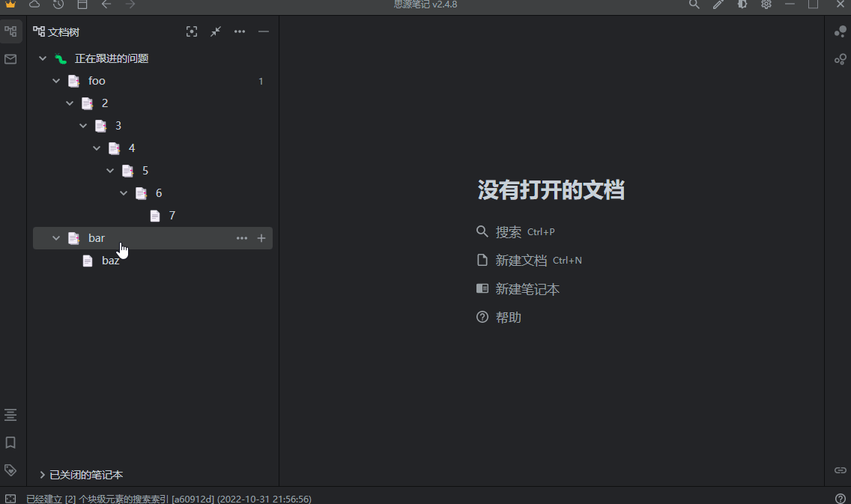Switch theme appearance mode via topbar icon

[x=742, y=4]
